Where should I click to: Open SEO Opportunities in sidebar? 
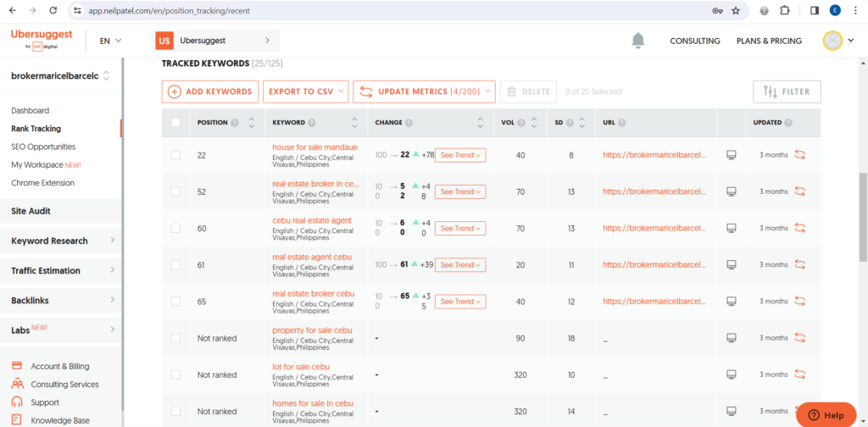click(43, 147)
